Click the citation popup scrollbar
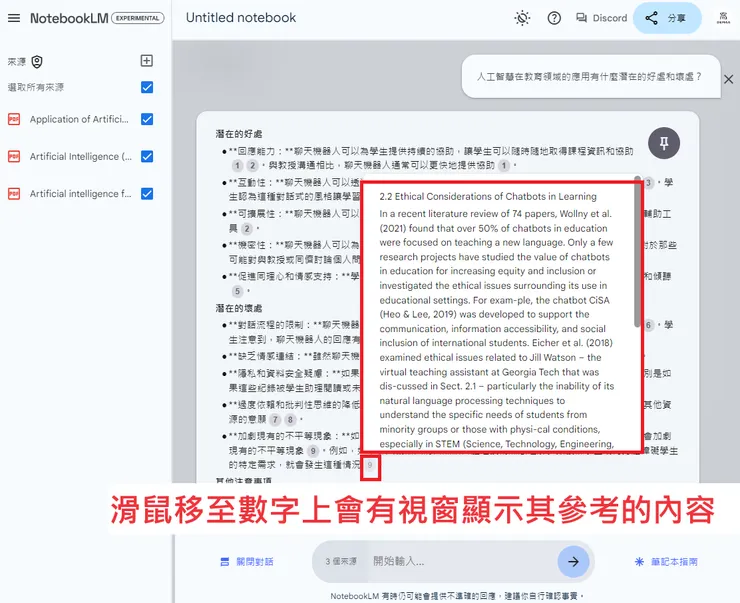The width and height of the screenshot is (740, 603). [x=638, y=251]
